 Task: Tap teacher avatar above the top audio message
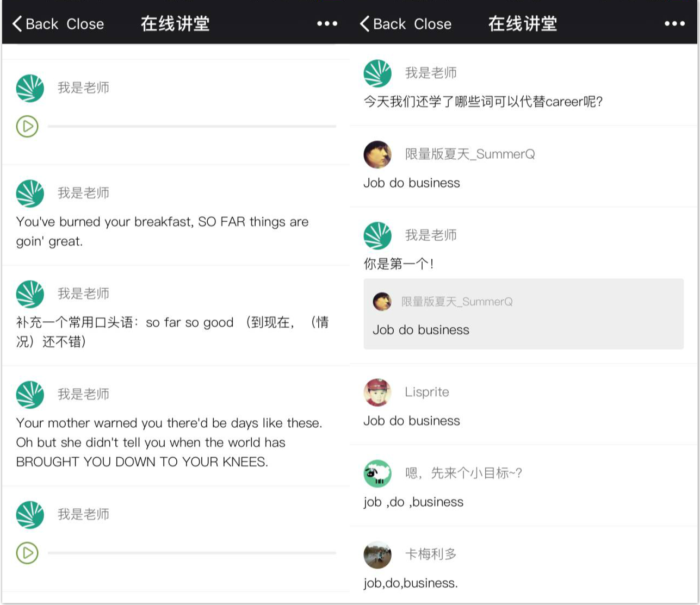coord(30,88)
